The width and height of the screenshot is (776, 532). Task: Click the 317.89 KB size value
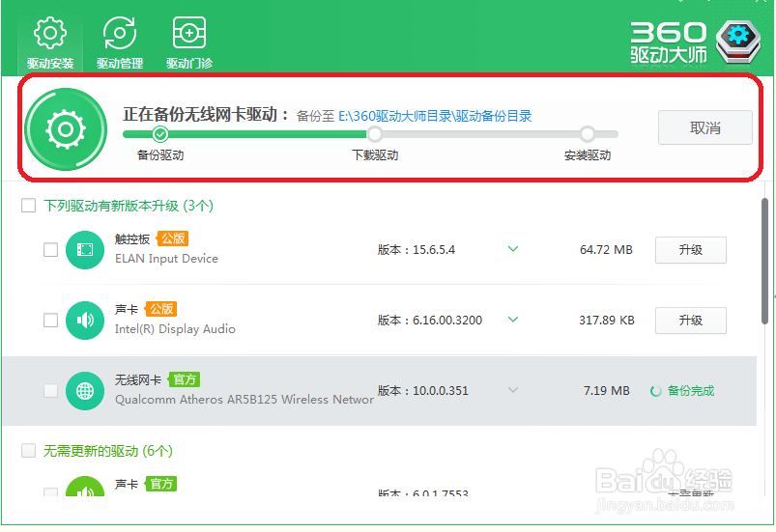(x=607, y=321)
